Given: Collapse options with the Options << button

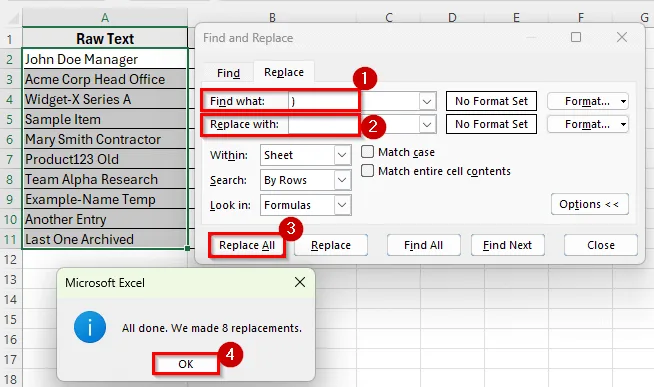Looking at the screenshot, I should [x=589, y=204].
